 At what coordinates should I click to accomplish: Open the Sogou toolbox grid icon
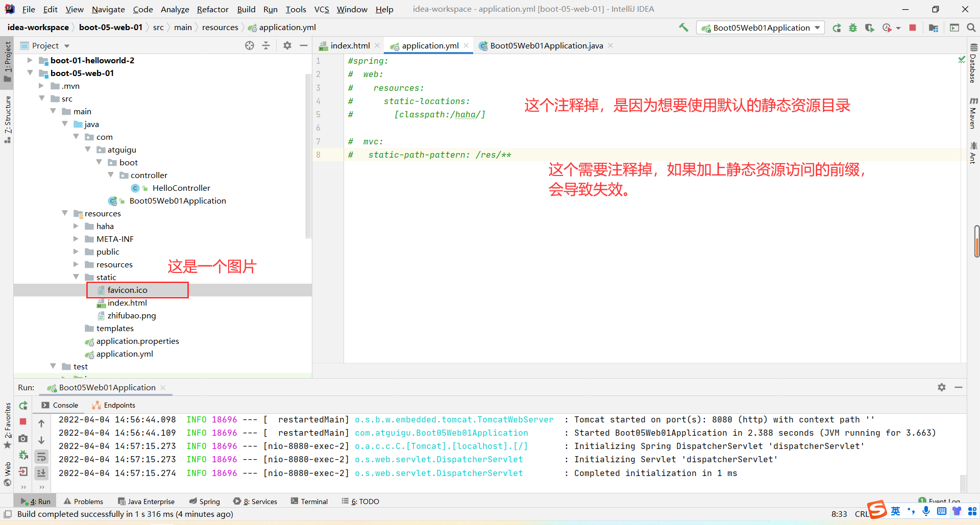[x=972, y=511]
